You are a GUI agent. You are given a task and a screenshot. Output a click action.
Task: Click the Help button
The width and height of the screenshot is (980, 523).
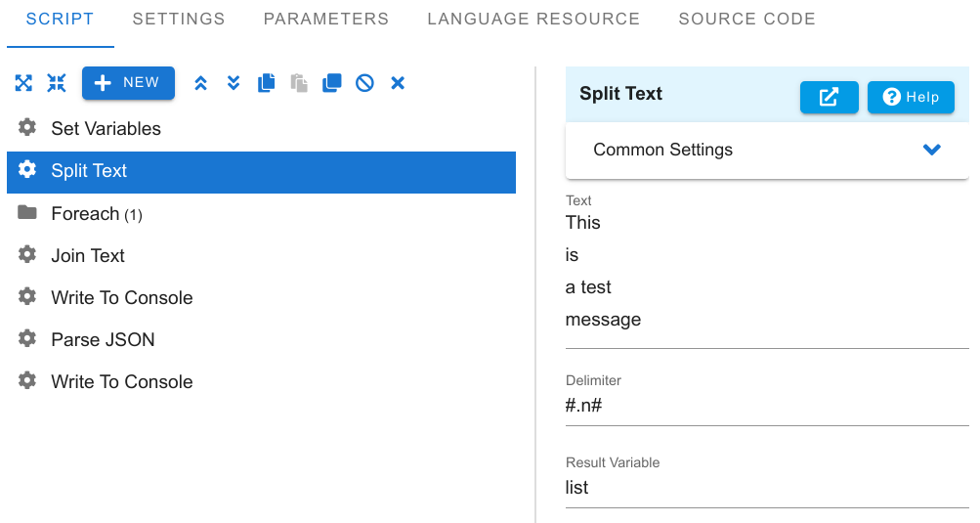911,97
